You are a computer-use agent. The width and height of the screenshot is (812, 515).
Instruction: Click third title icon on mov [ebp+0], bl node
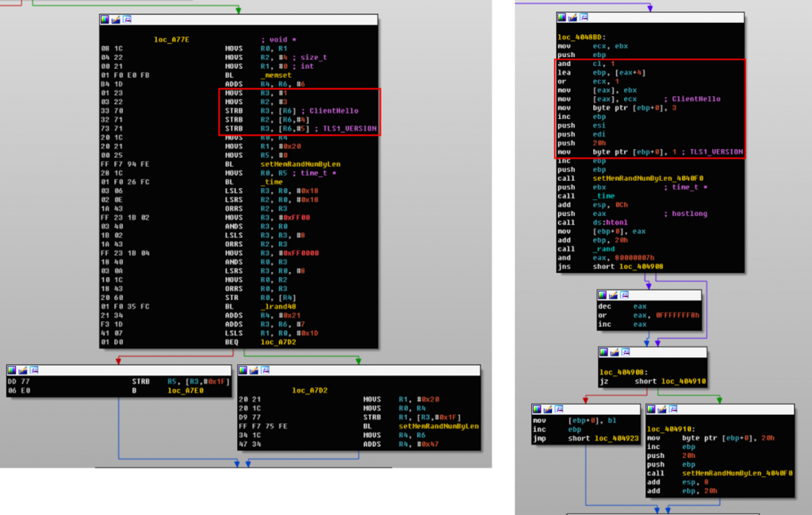point(559,409)
